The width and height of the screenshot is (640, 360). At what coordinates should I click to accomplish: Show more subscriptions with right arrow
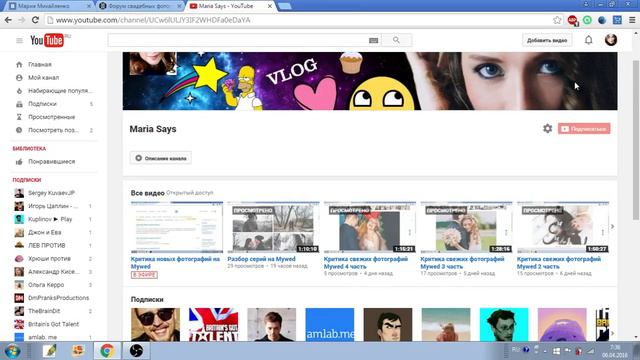coord(612,333)
